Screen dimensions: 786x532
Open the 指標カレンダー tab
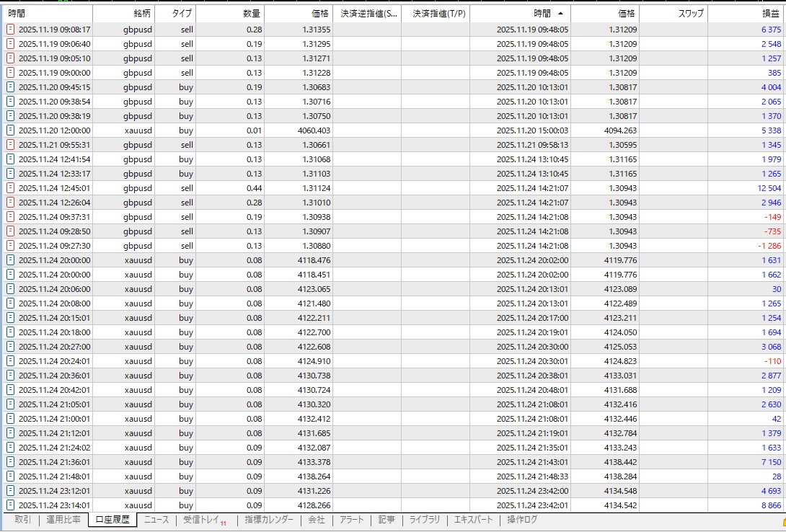(x=268, y=520)
